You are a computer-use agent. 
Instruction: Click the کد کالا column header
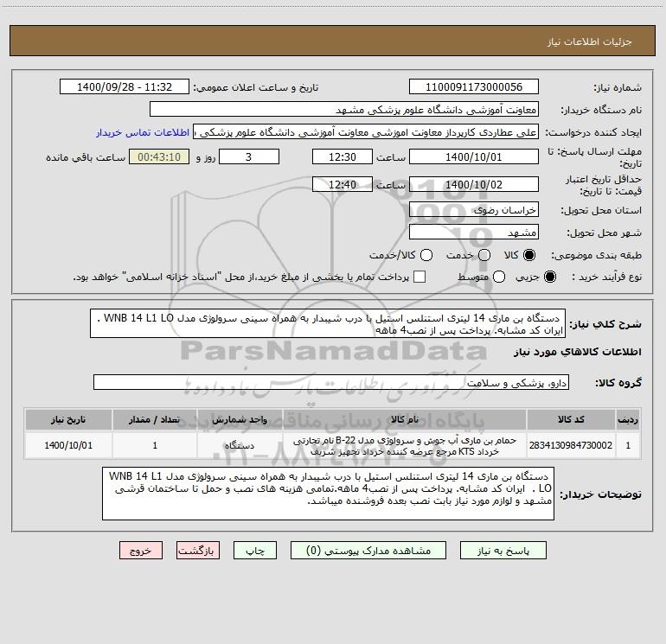(x=571, y=419)
